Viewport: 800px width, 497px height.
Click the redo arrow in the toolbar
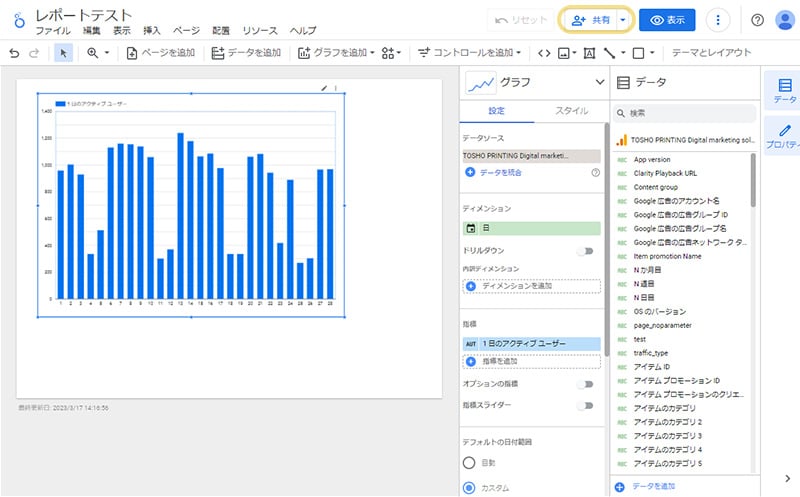click(x=34, y=53)
